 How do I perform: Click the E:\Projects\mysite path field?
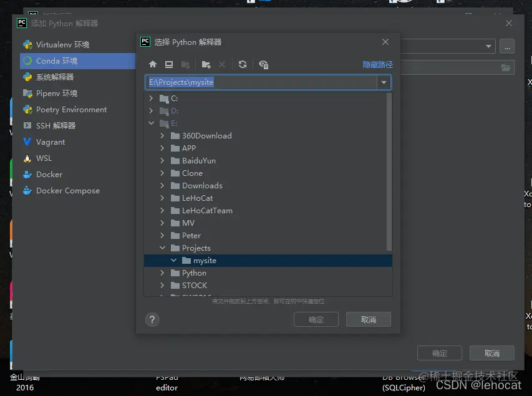pyautogui.click(x=261, y=82)
